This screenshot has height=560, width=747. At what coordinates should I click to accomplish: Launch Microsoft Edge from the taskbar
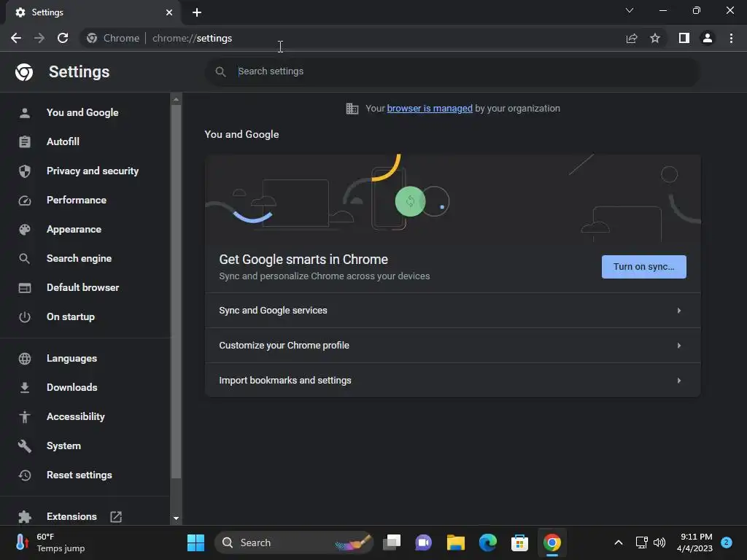click(x=488, y=542)
